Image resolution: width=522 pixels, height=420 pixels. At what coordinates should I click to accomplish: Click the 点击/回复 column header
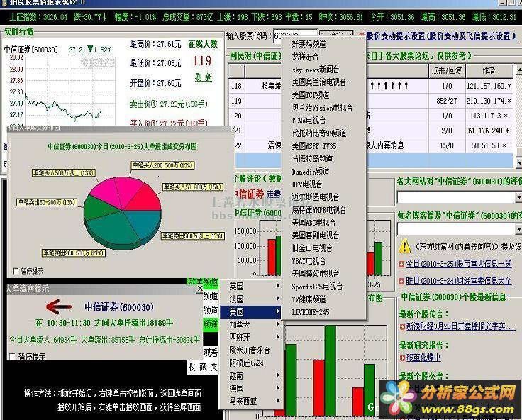[x=447, y=71]
